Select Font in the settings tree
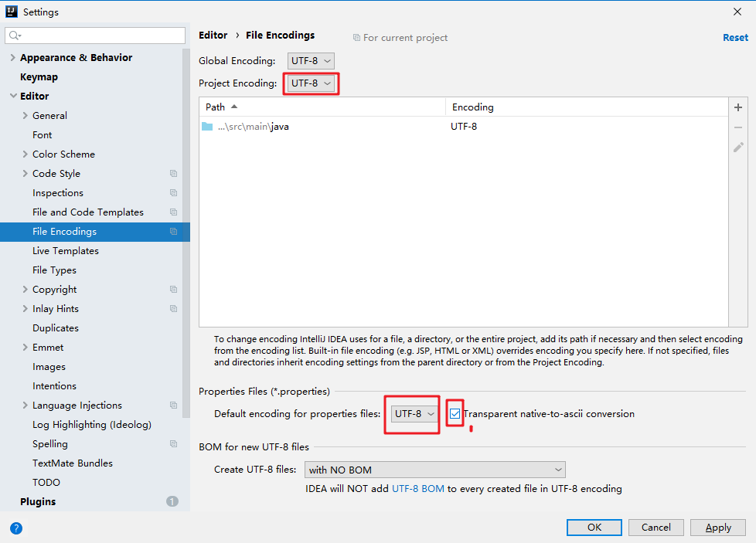 click(x=43, y=135)
